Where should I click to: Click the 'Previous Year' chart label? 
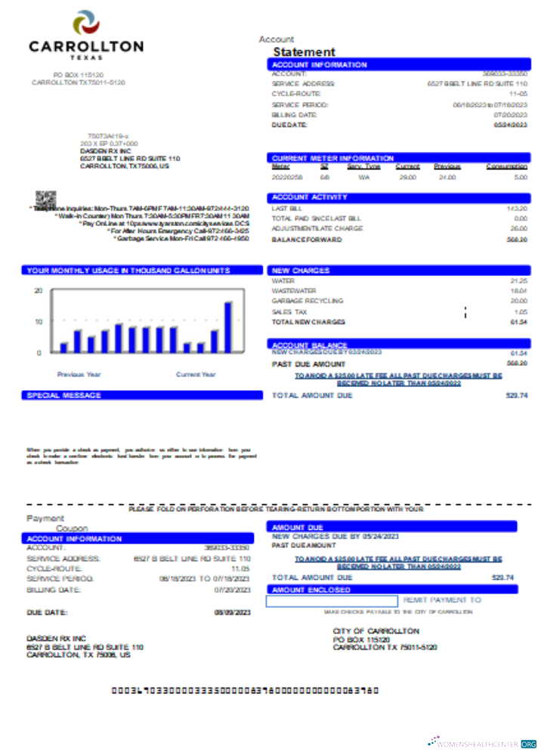[79, 374]
